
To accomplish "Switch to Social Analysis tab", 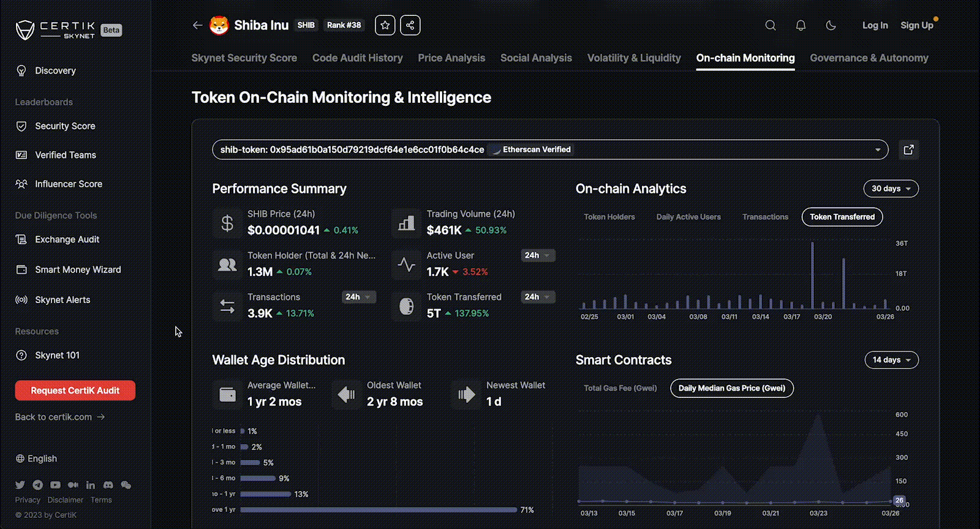I will [536, 58].
